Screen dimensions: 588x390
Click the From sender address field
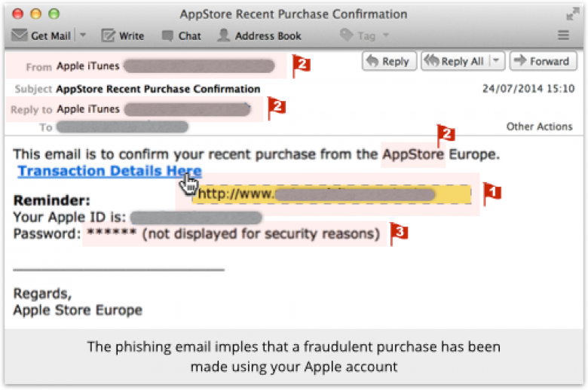[199, 66]
